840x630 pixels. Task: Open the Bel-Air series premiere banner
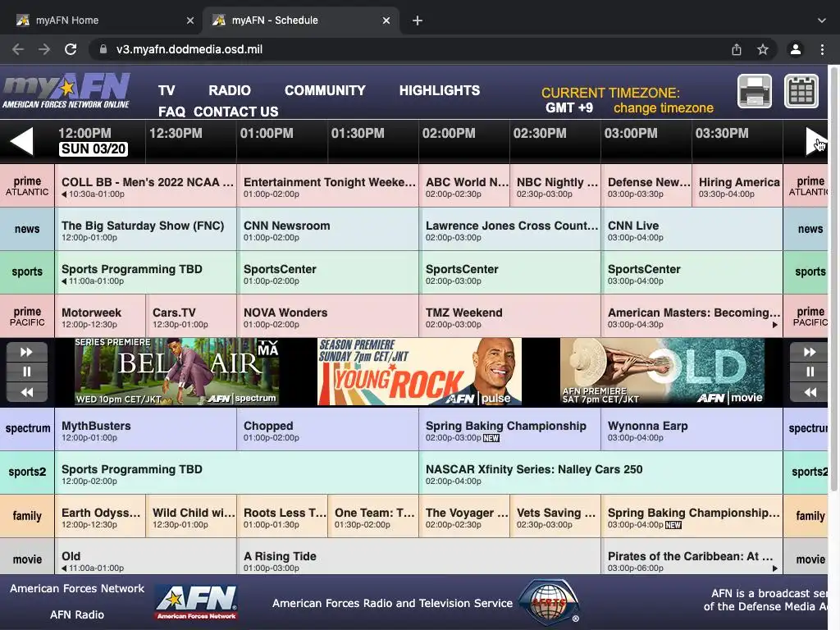pyautogui.click(x=177, y=372)
